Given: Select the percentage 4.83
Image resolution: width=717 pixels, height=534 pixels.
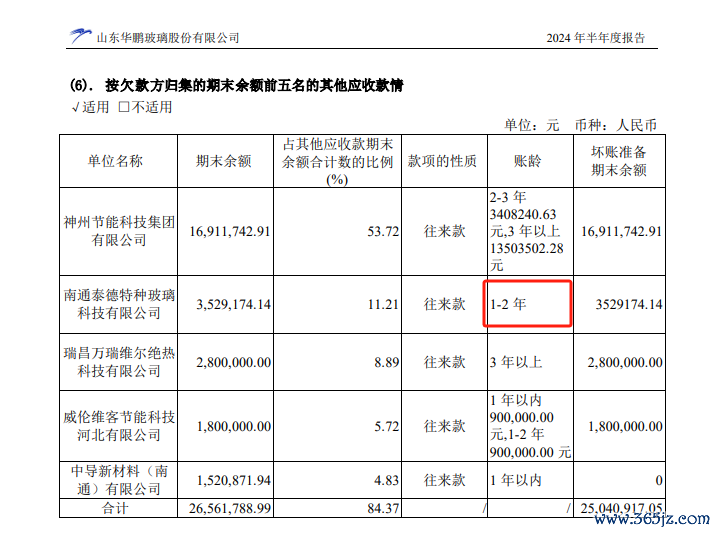Looking at the screenshot, I should pyautogui.click(x=386, y=481).
